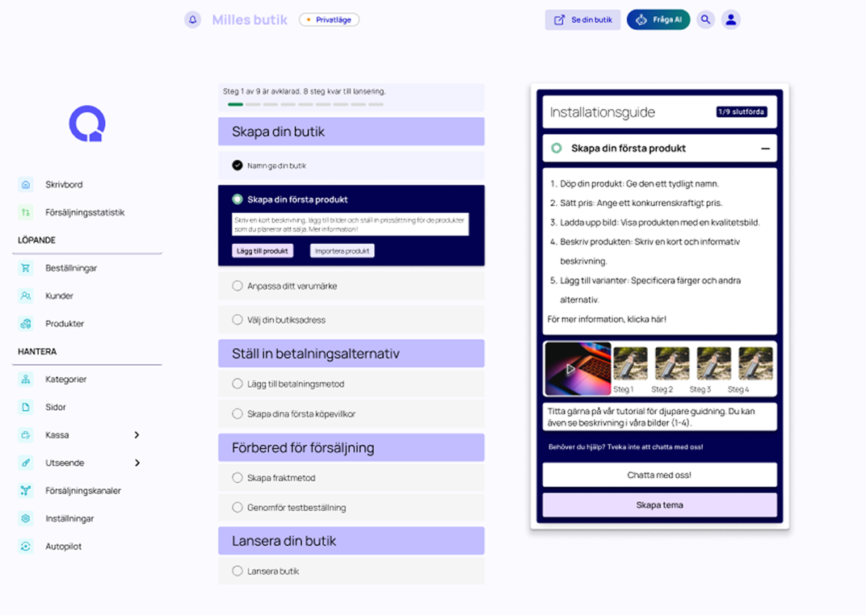Open search with the magnifier icon
The image size is (866, 616).
706,19
